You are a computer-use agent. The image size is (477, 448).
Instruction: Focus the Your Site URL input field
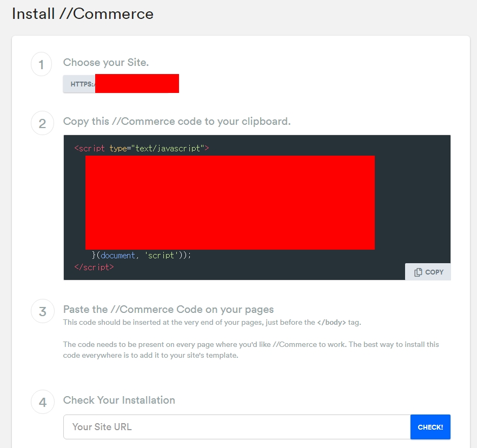click(x=237, y=427)
